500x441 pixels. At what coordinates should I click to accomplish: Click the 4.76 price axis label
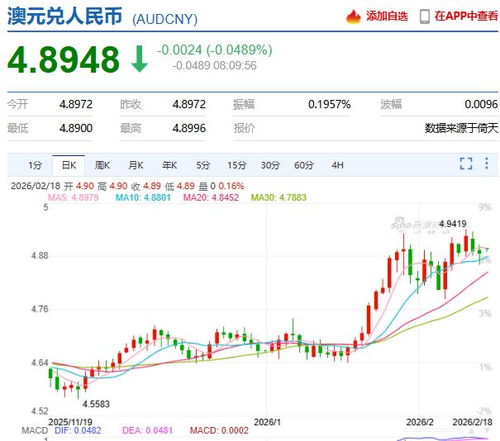pyautogui.click(x=40, y=309)
